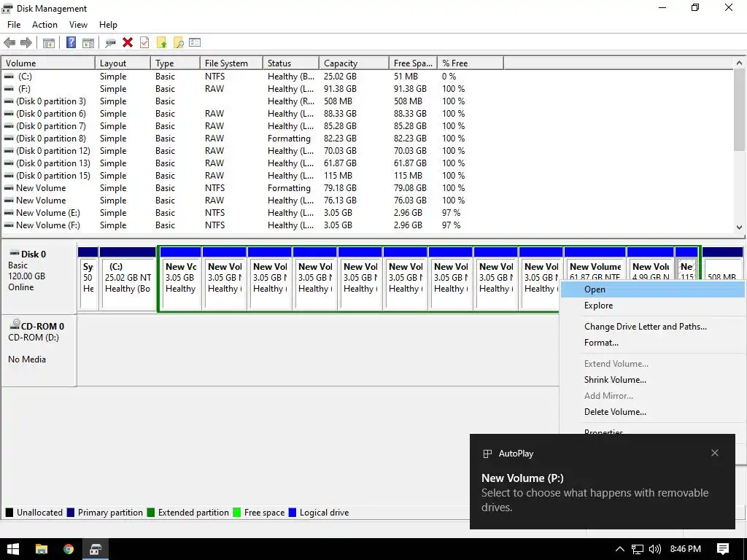Viewport: 747px width, 560px height.
Task: Click the Forward arrow toolbar icon
Action: pos(26,43)
